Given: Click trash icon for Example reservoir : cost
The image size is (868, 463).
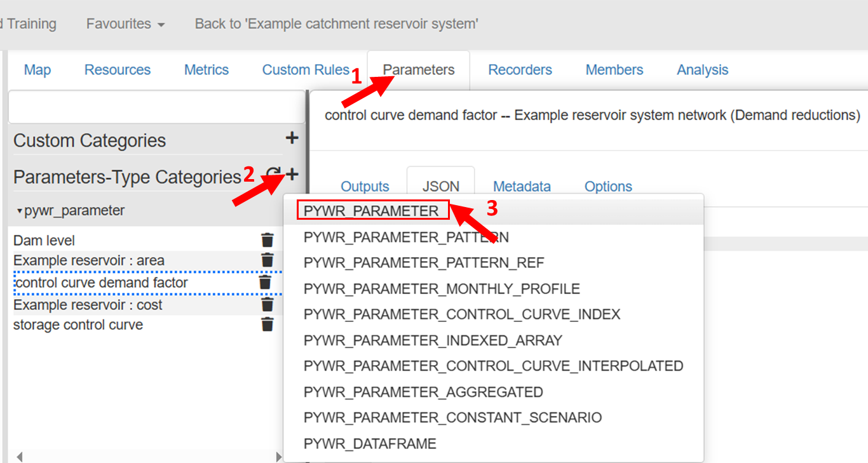Looking at the screenshot, I should pos(268,305).
